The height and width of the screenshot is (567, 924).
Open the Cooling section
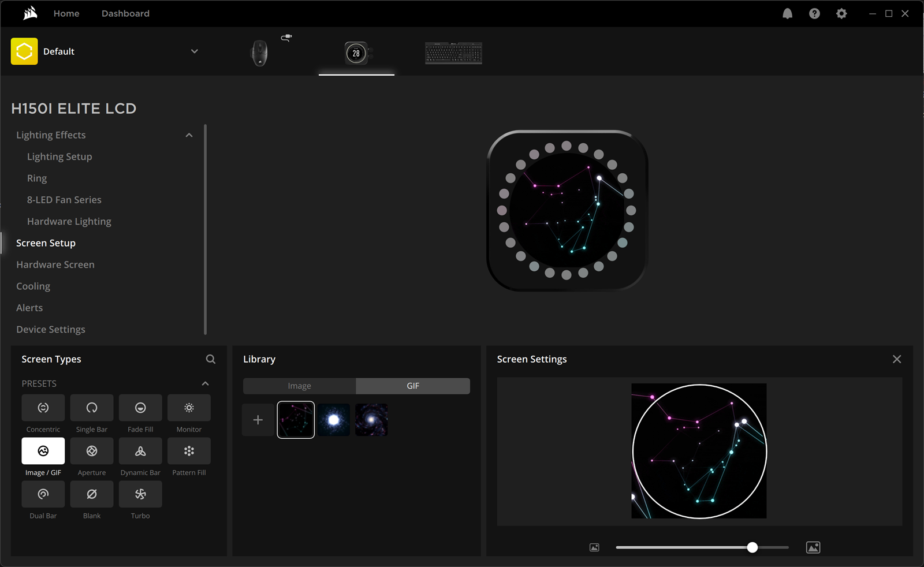[x=33, y=286]
